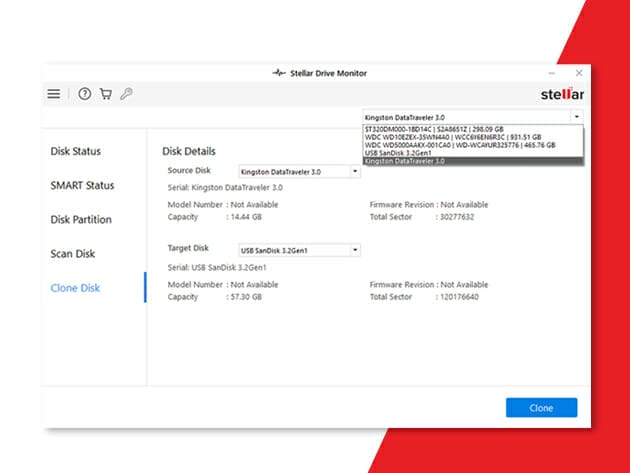Select USB SanDisk 3.2Gen1 in list
The width and height of the screenshot is (630, 473).
pyautogui.click(x=397, y=153)
